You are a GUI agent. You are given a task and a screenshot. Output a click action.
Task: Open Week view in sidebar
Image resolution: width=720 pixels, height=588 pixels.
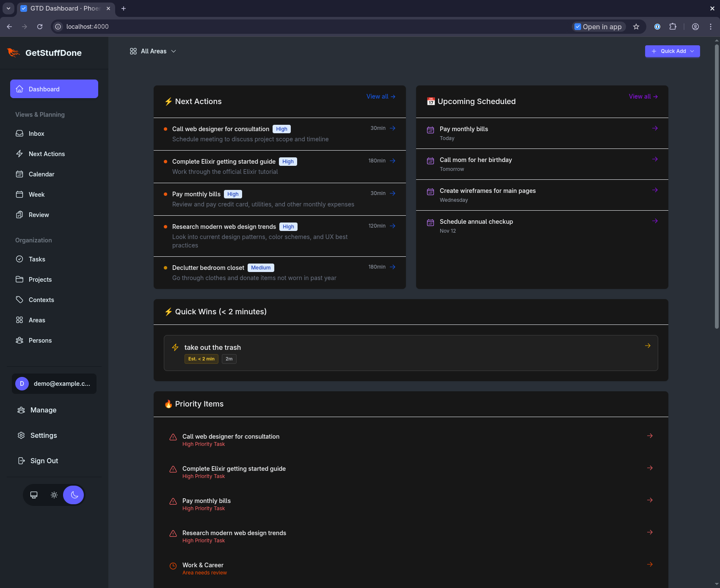tap(54, 195)
